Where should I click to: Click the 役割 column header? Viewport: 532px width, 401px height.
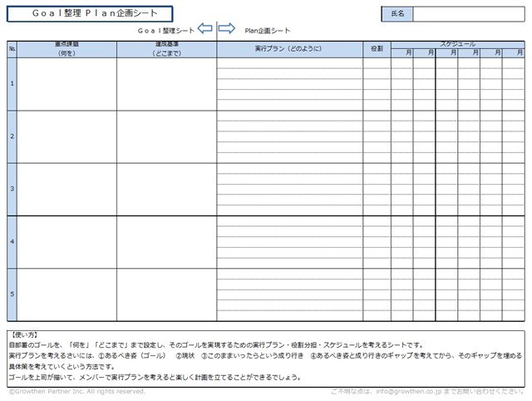[x=377, y=49]
